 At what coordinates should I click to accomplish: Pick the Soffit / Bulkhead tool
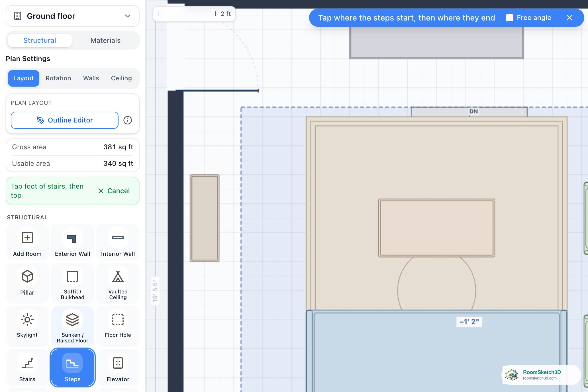[x=72, y=283]
